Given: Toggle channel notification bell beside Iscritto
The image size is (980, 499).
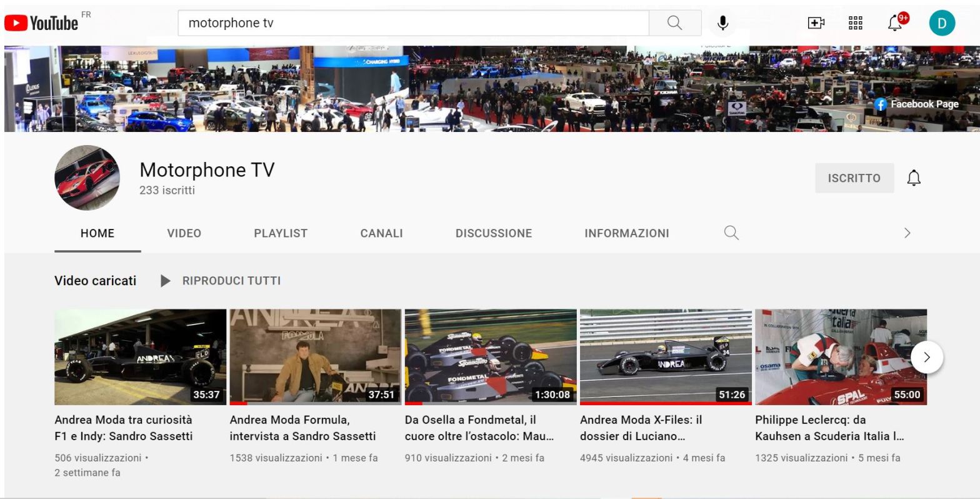Looking at the screenshot, I should [914, 178].
